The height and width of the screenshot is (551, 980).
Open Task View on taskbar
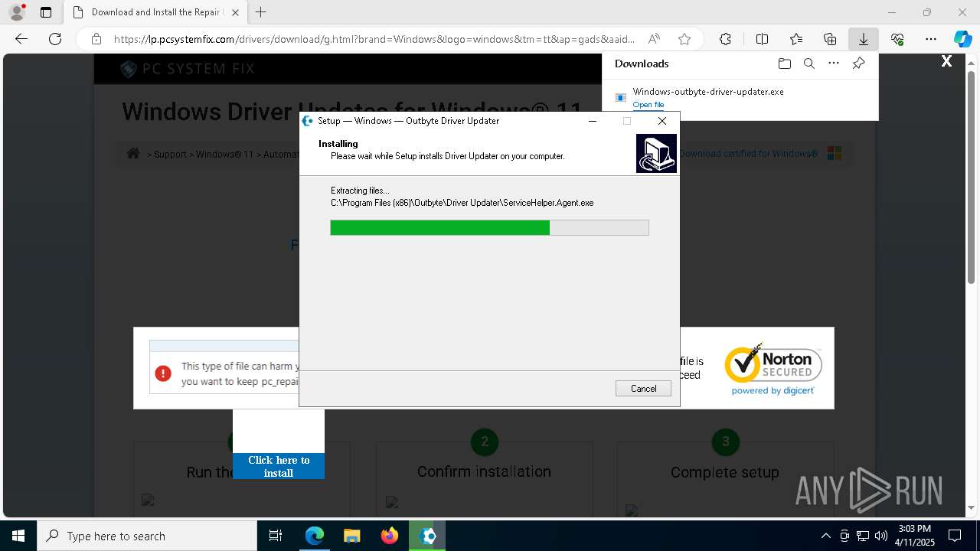point(276,536)
